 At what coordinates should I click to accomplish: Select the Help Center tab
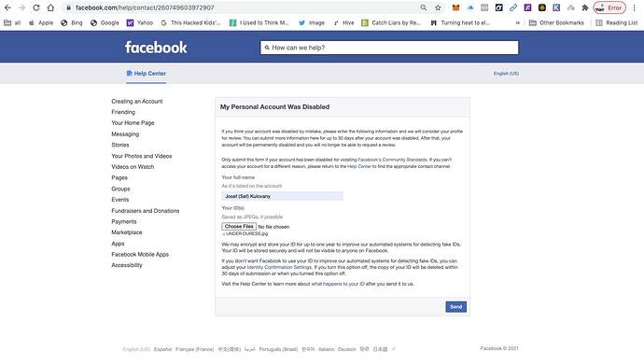tap(147, 74)
